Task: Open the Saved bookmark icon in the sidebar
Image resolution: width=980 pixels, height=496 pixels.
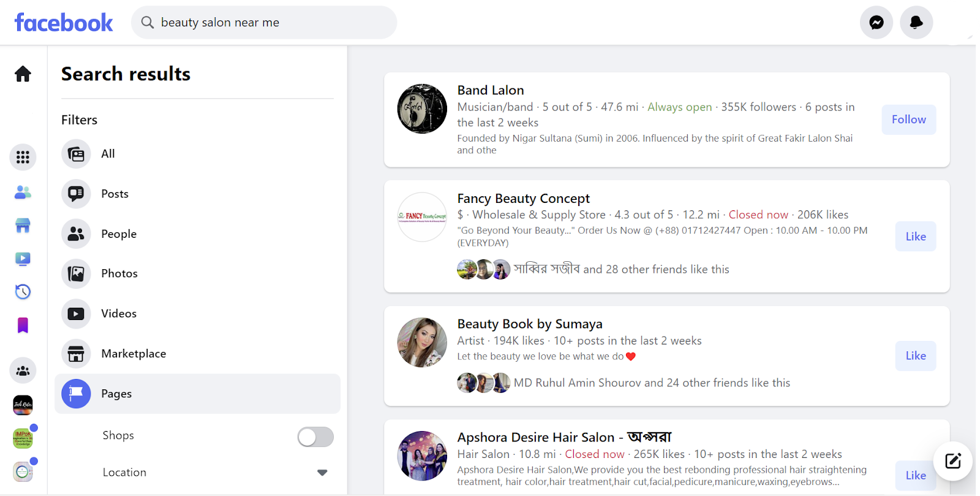Action: 23,325
